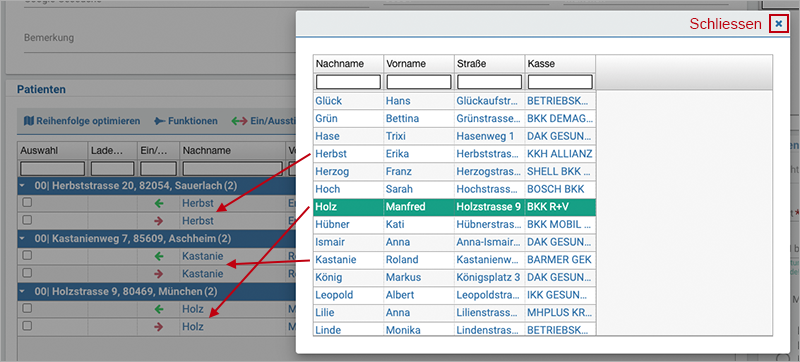Click the Auswahl column filter field
Image resolution: width=800 pixels, height=362 pixels.
coord(53,169)
